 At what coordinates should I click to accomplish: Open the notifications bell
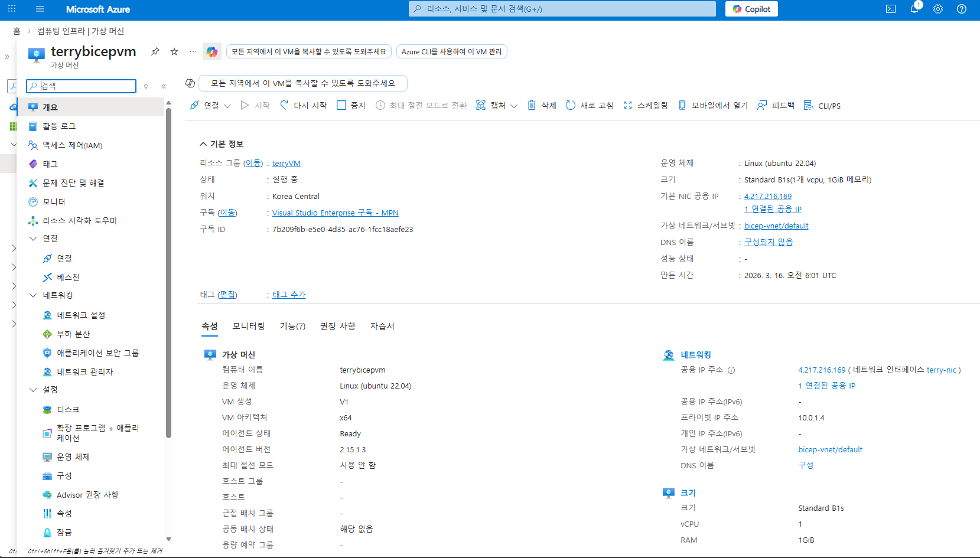pyautogui.click(x=914, y=9)
